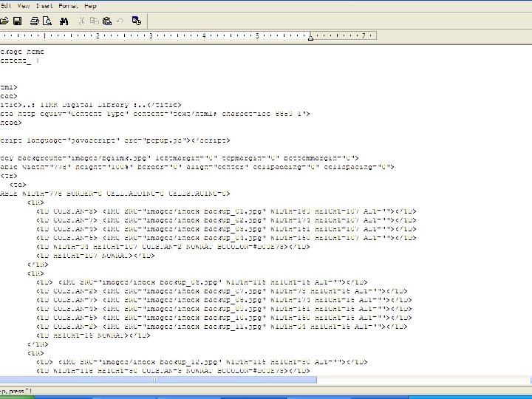Click the line referencing index backup_11.jpg
532x399 pixels.
point(222,327)
